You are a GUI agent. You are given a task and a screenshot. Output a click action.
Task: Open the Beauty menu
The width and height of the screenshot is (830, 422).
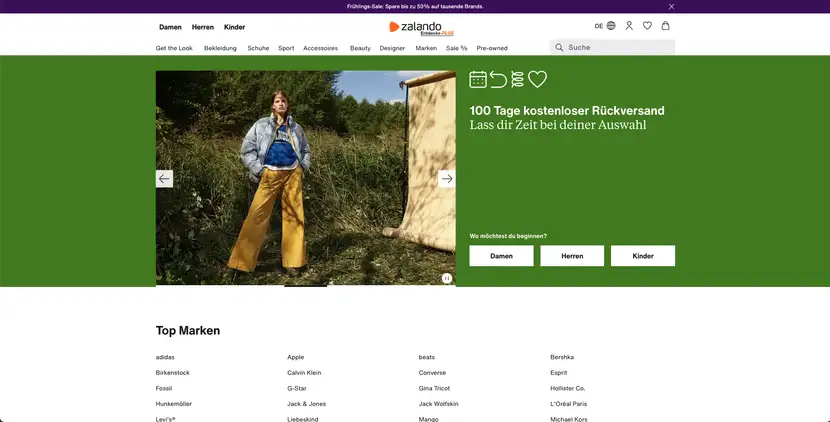click(360, 48)
